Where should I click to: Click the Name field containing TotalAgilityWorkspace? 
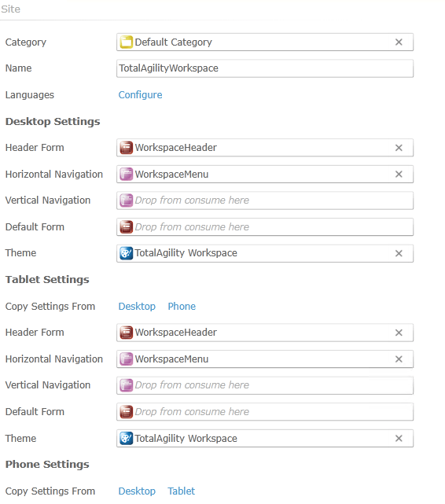tap(265, 68)
